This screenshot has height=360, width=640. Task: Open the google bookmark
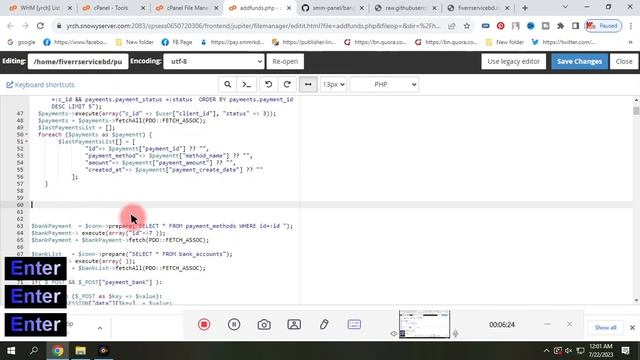coord(22,42)
